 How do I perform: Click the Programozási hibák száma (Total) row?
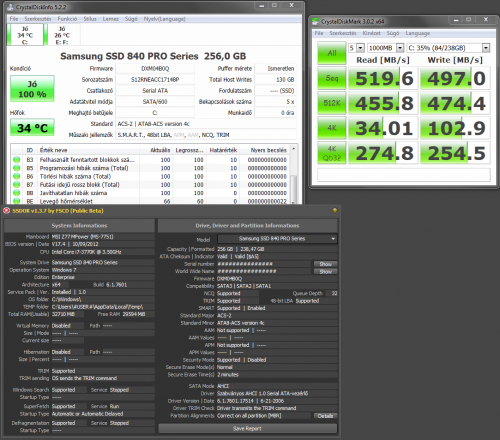coord(151,168)
